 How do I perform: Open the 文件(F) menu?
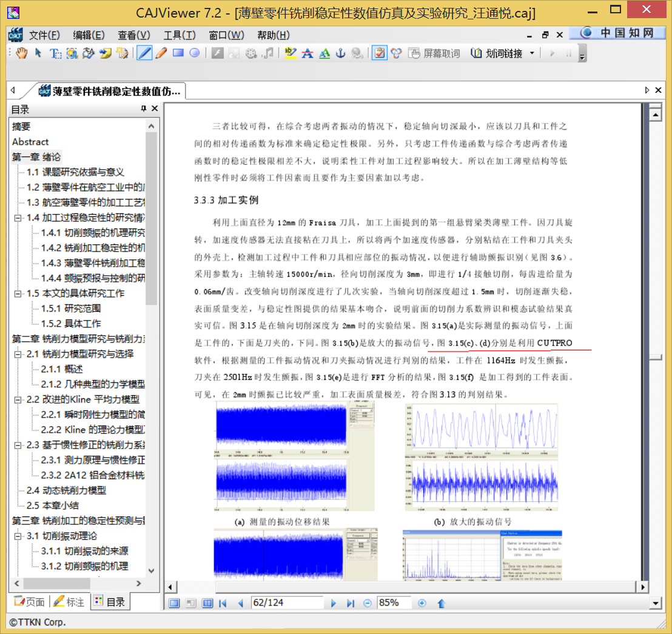coord(44,35)
